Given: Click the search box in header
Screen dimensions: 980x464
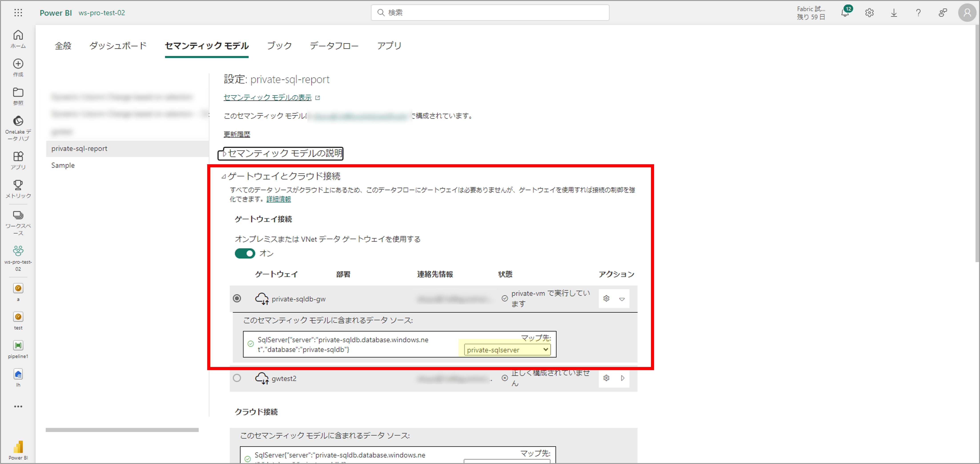Looking at the screenshot, I should [490, 12].
